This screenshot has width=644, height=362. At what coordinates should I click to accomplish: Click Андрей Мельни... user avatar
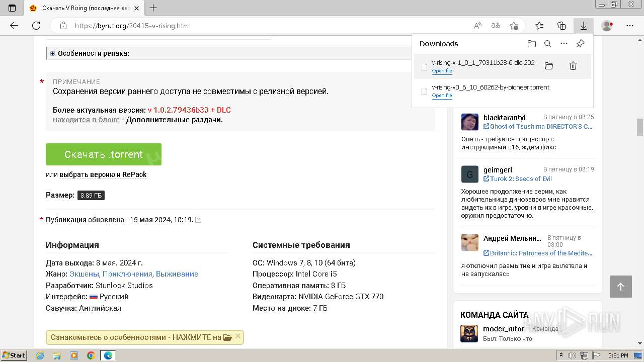[470, 242]
